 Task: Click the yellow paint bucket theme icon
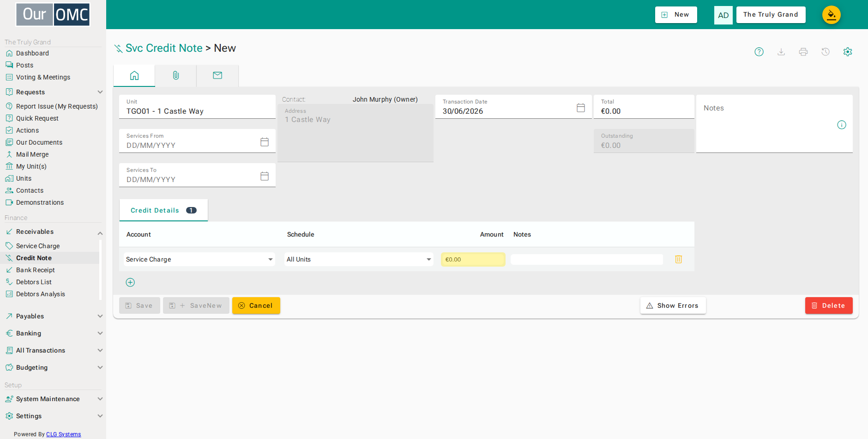832,15
